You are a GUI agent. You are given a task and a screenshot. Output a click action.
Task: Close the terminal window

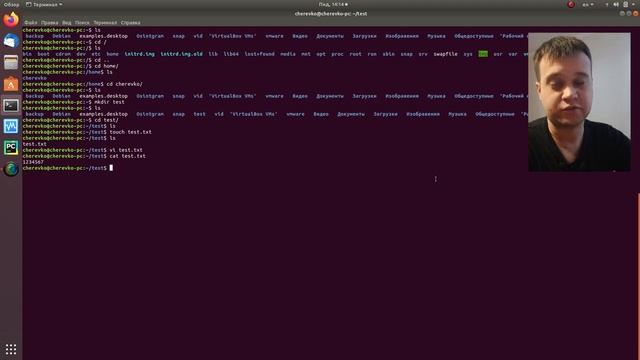point(636,13)
